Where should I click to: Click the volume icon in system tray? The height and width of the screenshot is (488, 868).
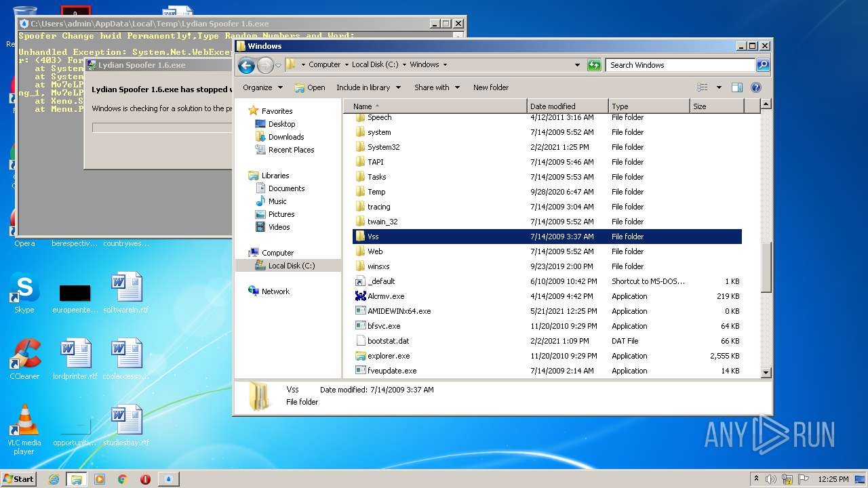(771, 479)
